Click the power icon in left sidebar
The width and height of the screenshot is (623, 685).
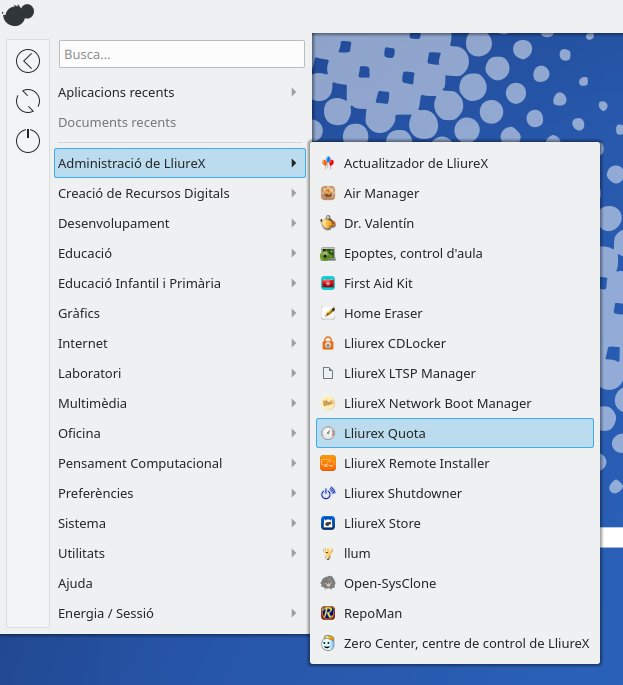28,141
